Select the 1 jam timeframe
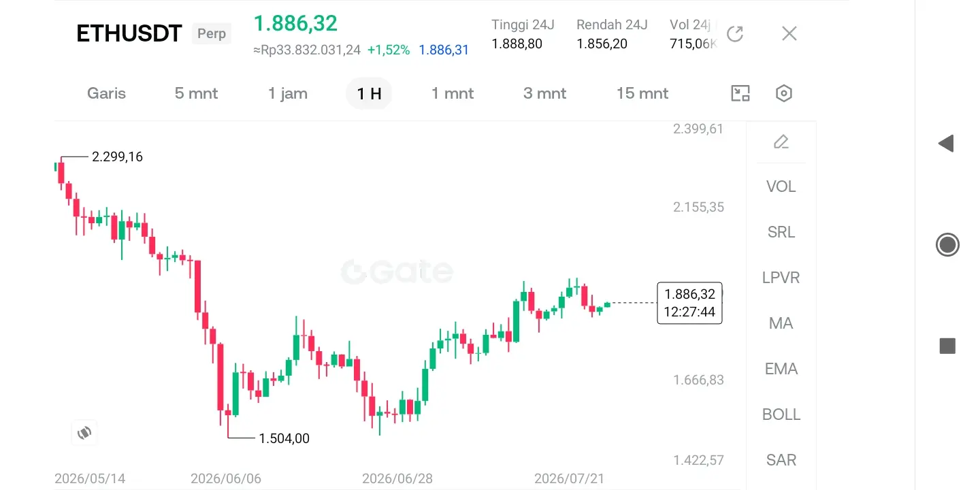The width and height of the screenshot is (980, 490). pyautogui.click(x=288, y=93)
